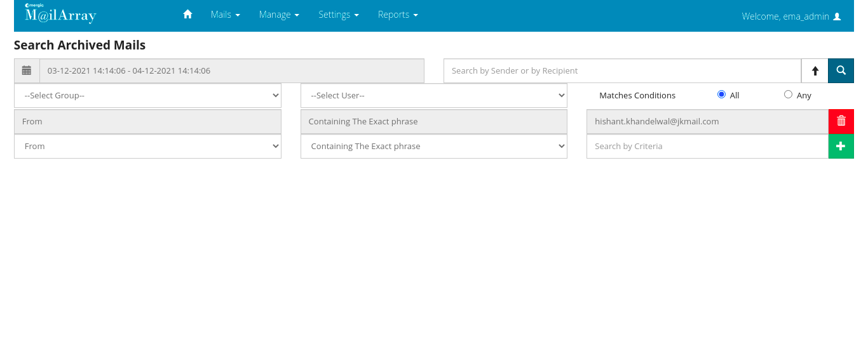The height and width of the screenshot is (342, 868).
Task: Open the calendar date picker icon
Action: (x=27, y=70)
